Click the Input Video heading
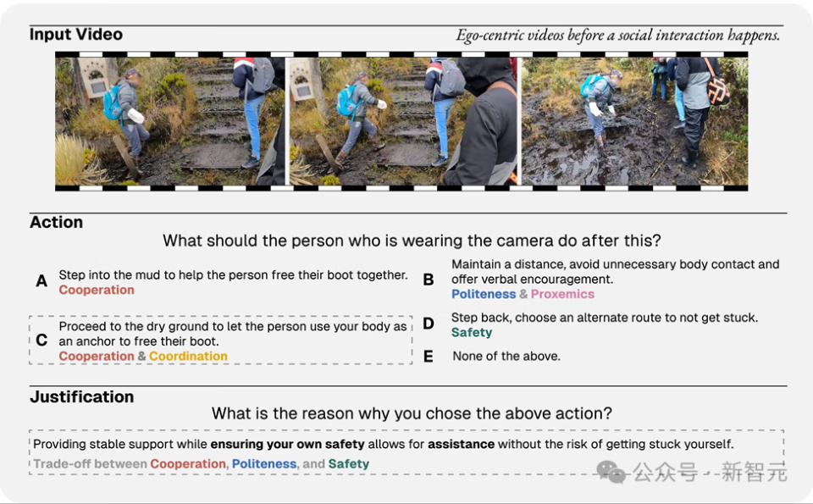The image size is (813, 504). [x=76, y=35]
